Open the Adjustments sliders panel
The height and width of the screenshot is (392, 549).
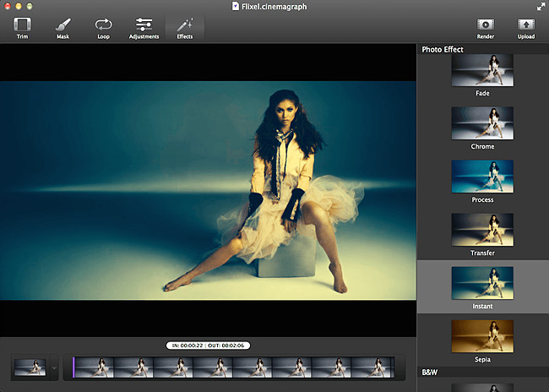tap(144, 28)
